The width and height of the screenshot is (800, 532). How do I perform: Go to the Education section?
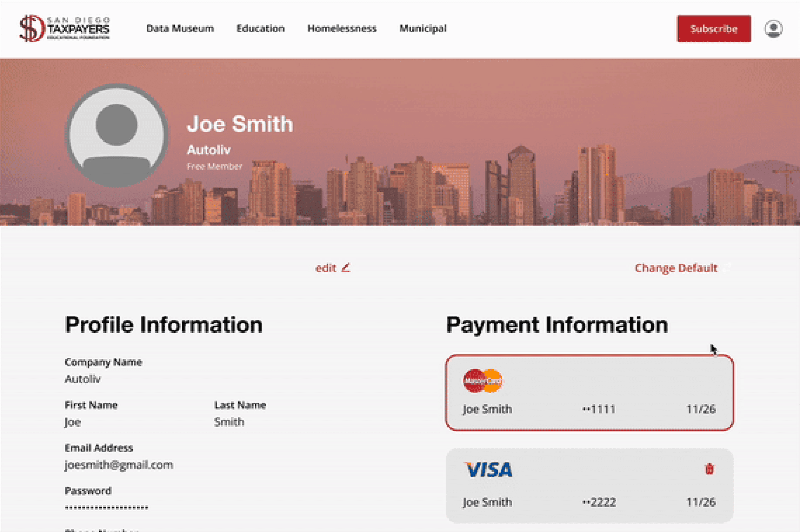pos(260,28)
